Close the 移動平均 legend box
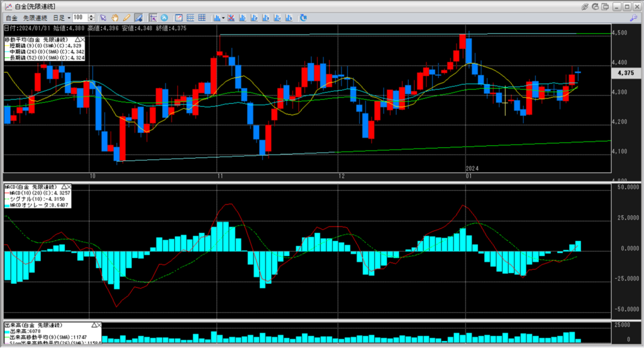The height and width of the screenshot is (348, 644). tap(82, 40)
